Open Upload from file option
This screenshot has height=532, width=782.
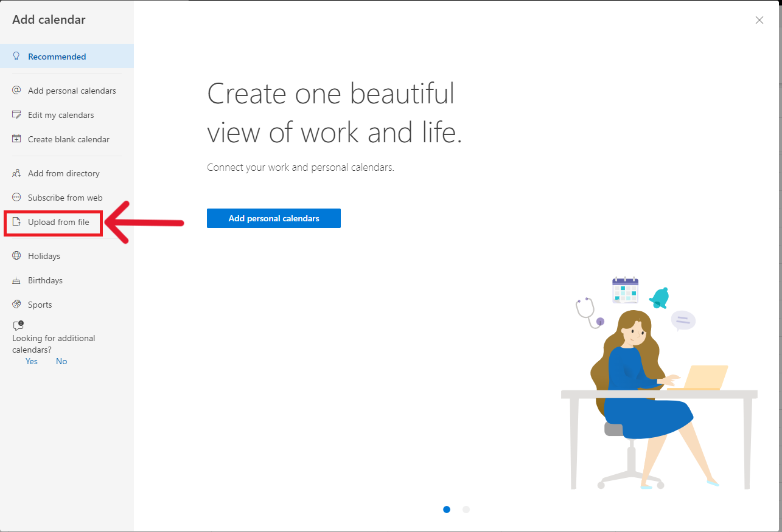(67, 222)
